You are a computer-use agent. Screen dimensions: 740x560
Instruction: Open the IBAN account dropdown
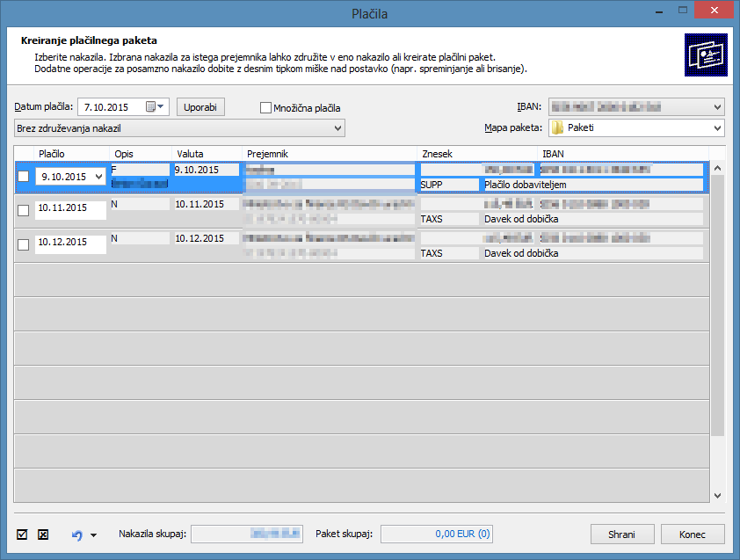pos(717,107)
